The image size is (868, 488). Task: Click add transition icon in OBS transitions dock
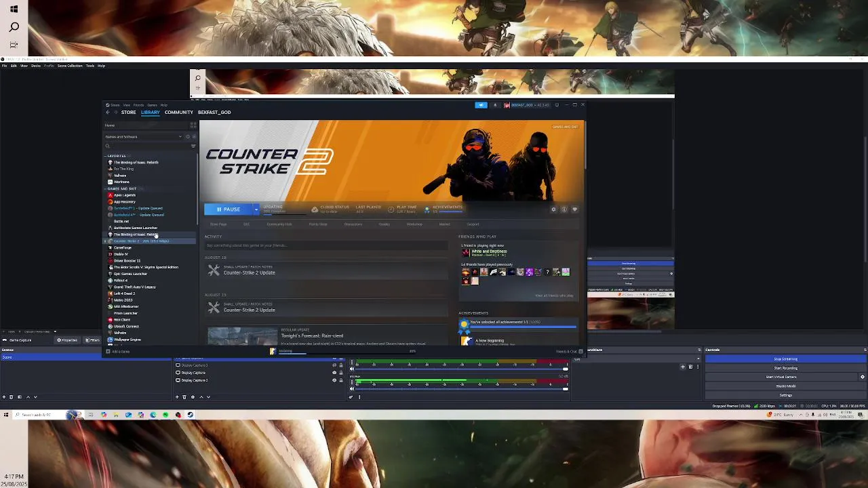click(x=682, y=367)
